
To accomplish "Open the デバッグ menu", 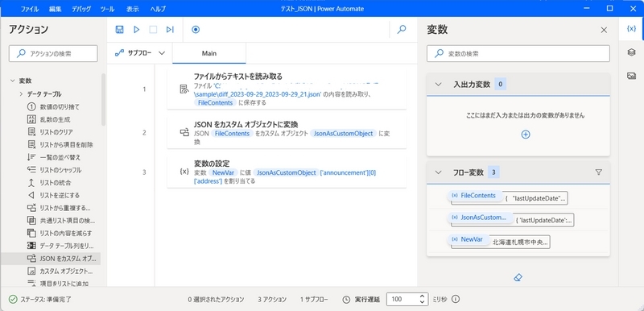I will 81,9.
